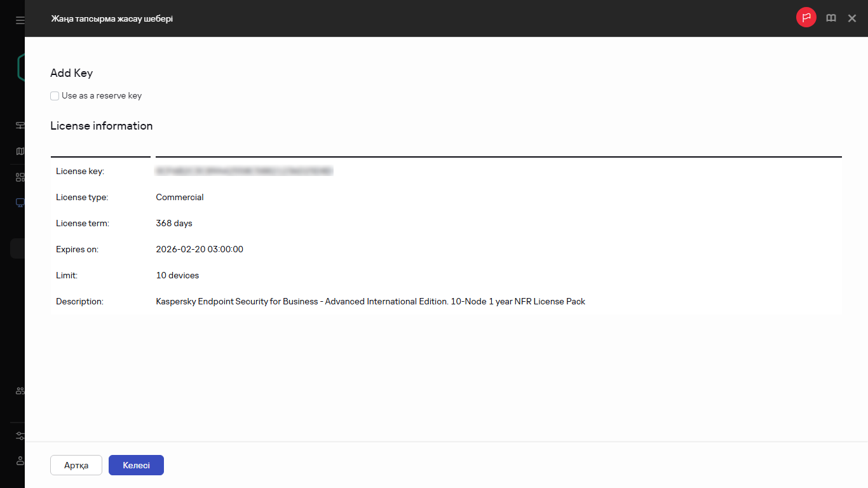Go back with the Артқа button
Image resolution: width=868 pixels, height=488 pixels.
(76, 465)
